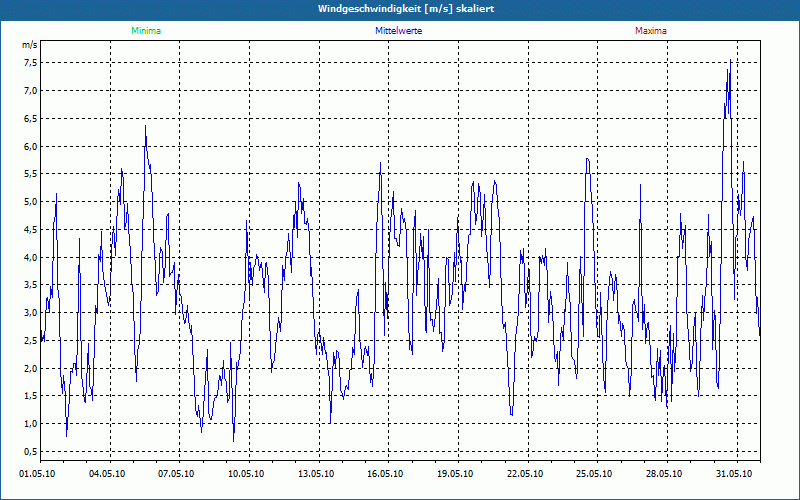This screenshot has width=800, height=500.
Task: Click the 28.05.10 date label
Action: (664, 474)
